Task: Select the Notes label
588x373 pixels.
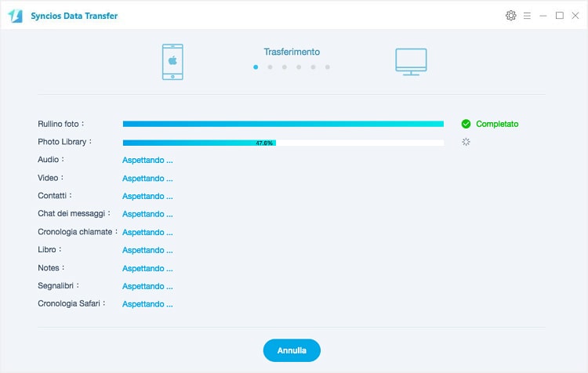Action: coord(52,268)
